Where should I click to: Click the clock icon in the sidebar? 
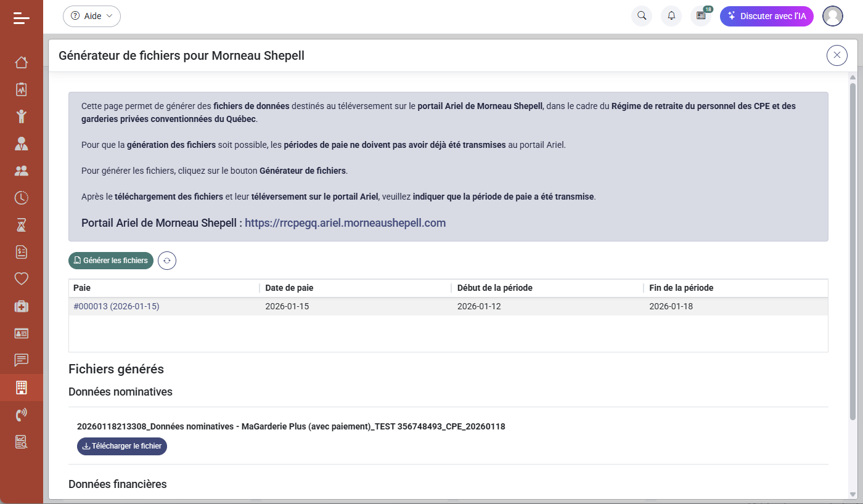click(x=22, y=198)
